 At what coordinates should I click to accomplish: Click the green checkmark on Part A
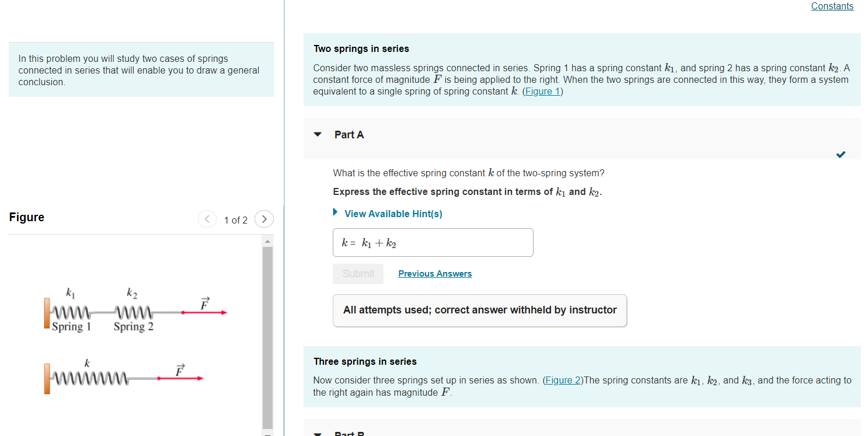tap(841, 155)
